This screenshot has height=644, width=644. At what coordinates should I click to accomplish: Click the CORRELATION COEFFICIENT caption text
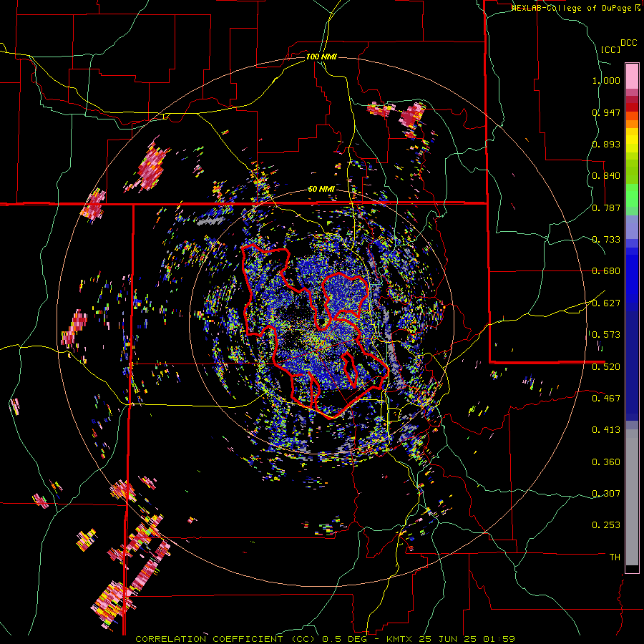[209, 639]
